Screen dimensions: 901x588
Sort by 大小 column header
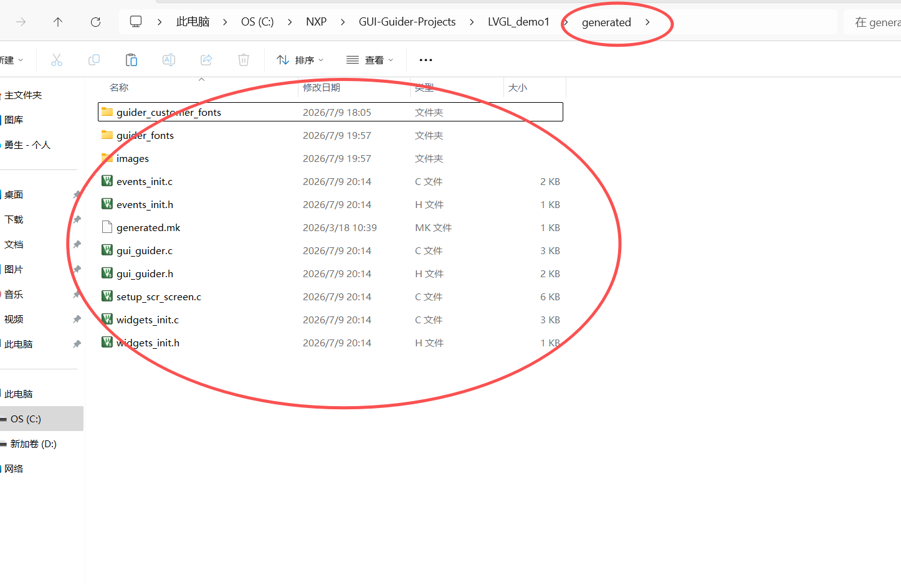point(518,87)
